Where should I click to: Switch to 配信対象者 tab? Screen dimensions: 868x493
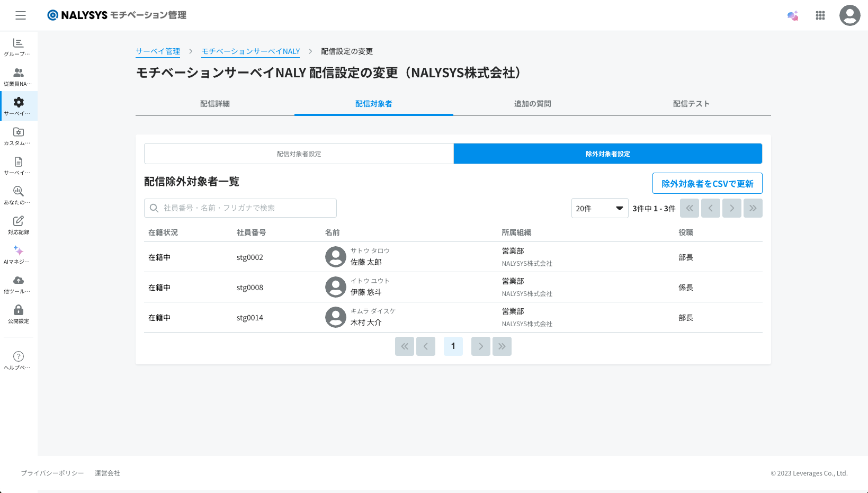click(x=374, y=104)
